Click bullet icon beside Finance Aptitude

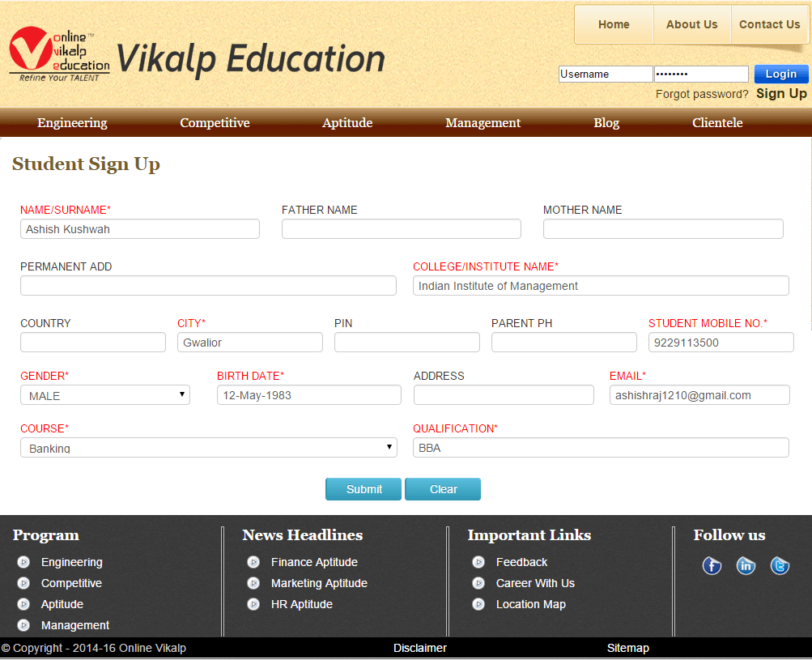(x=253, y=562)
